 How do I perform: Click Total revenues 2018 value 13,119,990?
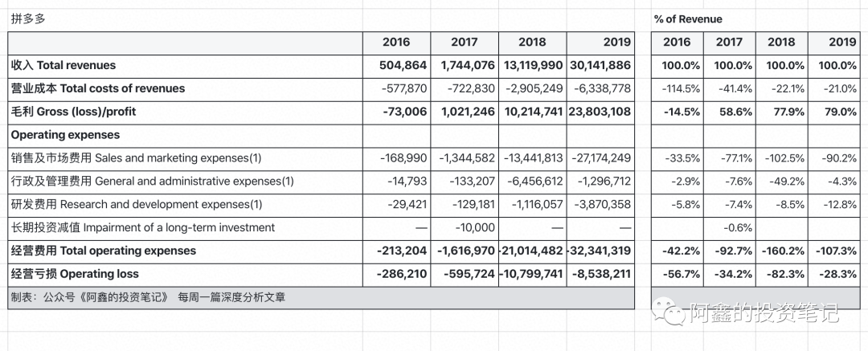coord(533,65)
